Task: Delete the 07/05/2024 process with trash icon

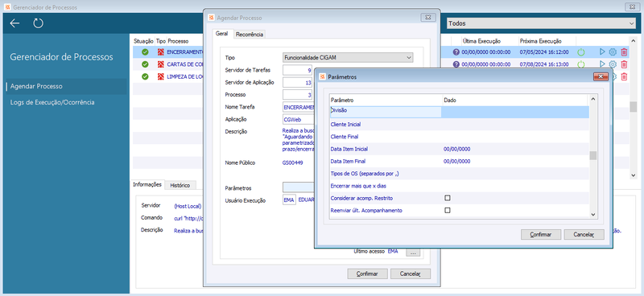Action: [x=624, y=52]
